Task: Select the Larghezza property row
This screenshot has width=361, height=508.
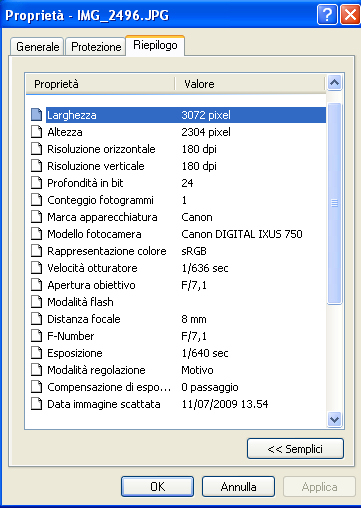Action: click(178, 115)
